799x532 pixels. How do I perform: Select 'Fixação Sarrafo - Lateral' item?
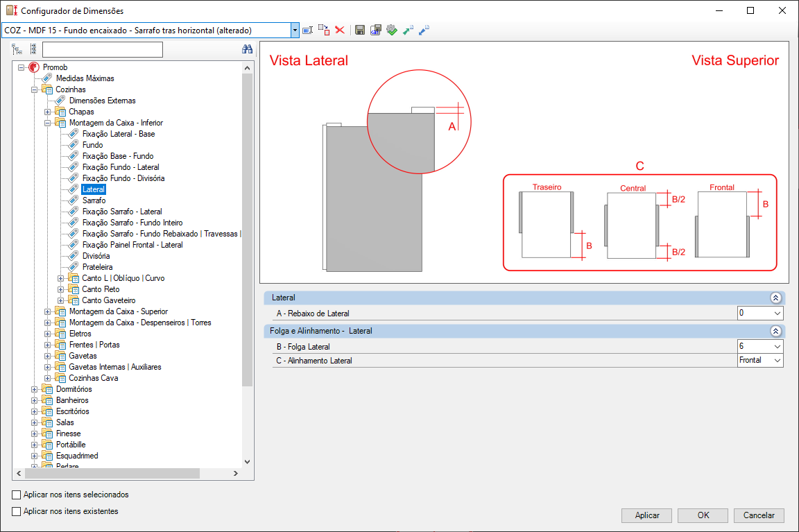[x=122, y=212]
